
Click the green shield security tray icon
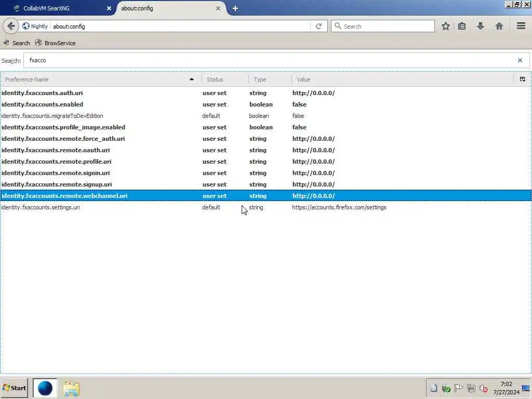coord(446,388)
